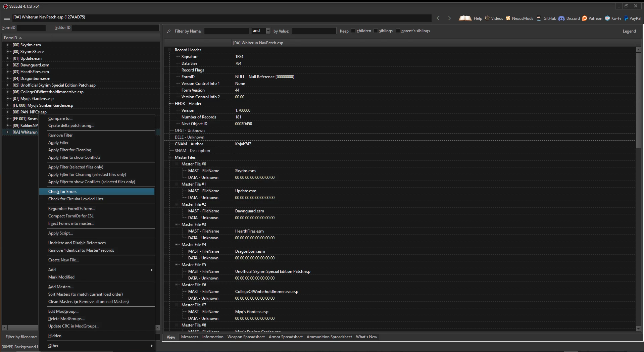Click the pin icon beside Filter by Name
Image resolution: width=644 pixels, height=352 pixels.
click(169, 31)
